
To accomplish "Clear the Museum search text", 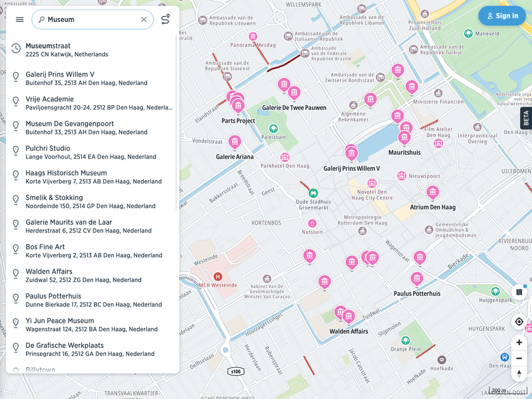I will [144, 20].
